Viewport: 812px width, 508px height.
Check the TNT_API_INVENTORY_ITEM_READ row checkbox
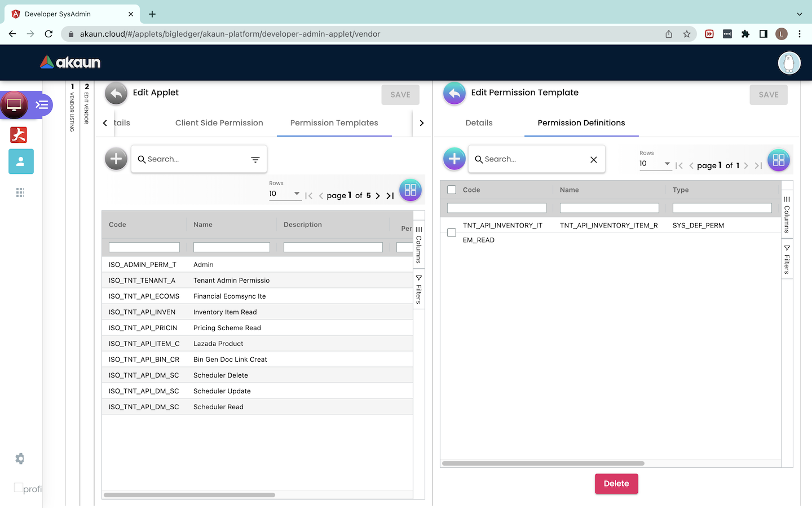click(452, 233)
